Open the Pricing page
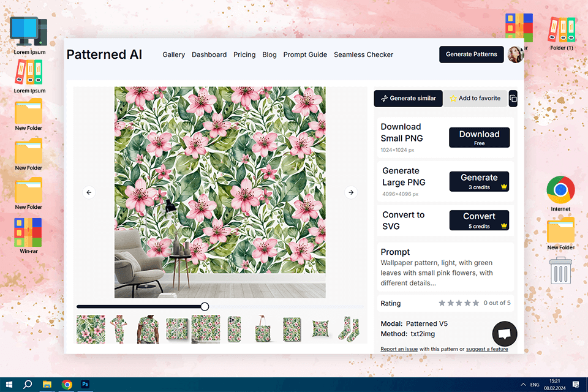Viewport: 588px width, 392px height. (x=244, y=55)
